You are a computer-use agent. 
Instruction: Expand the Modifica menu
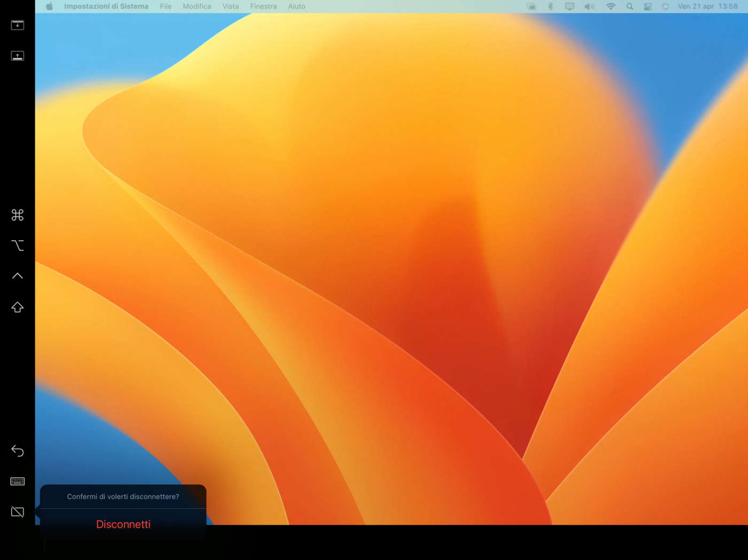(197, 6)
